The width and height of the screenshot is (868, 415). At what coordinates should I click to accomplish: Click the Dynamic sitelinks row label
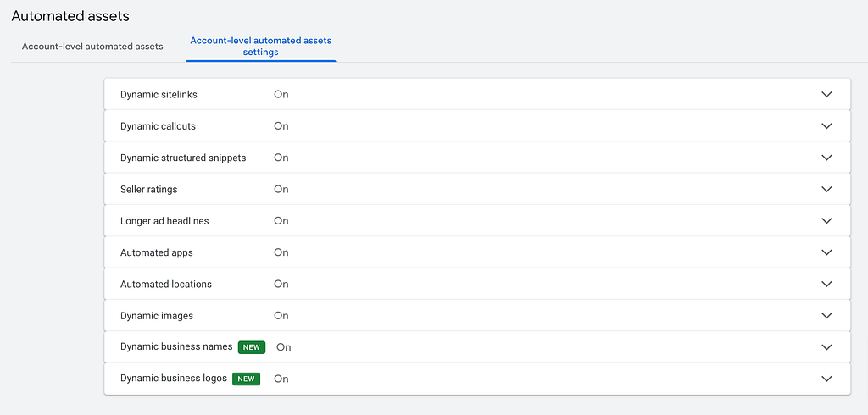[159, 95]
